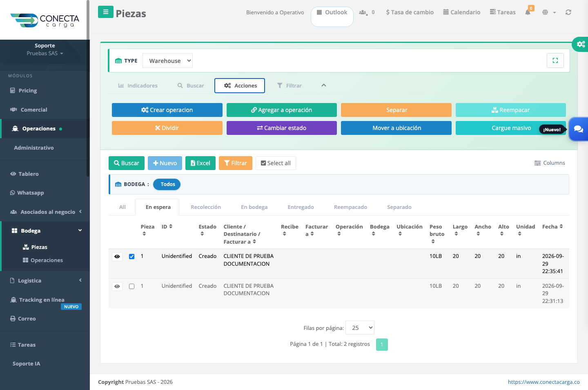Click the fullscreen expand icon in TYPE panel

[555, 61]
